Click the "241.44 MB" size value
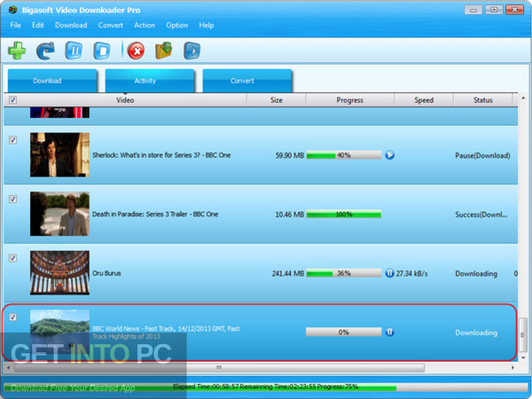Viewport: 532px width, 399px height. 288,273
